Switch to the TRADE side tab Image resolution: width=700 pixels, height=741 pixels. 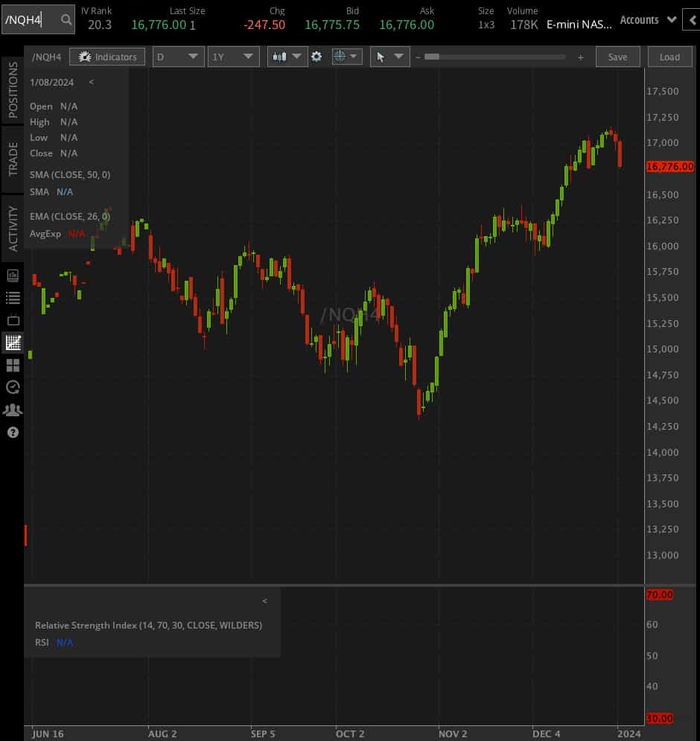(x=13, y=159)
